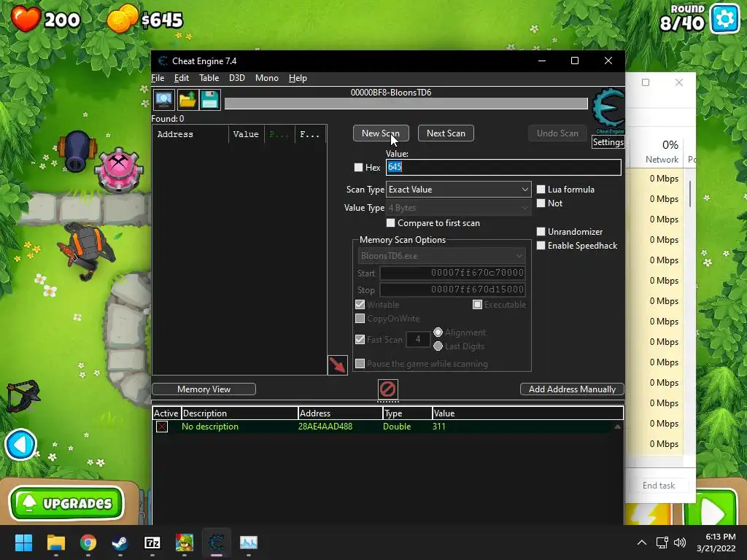Open Steam from the taskbar
747x560 pixels.
[x=120, y=542]
